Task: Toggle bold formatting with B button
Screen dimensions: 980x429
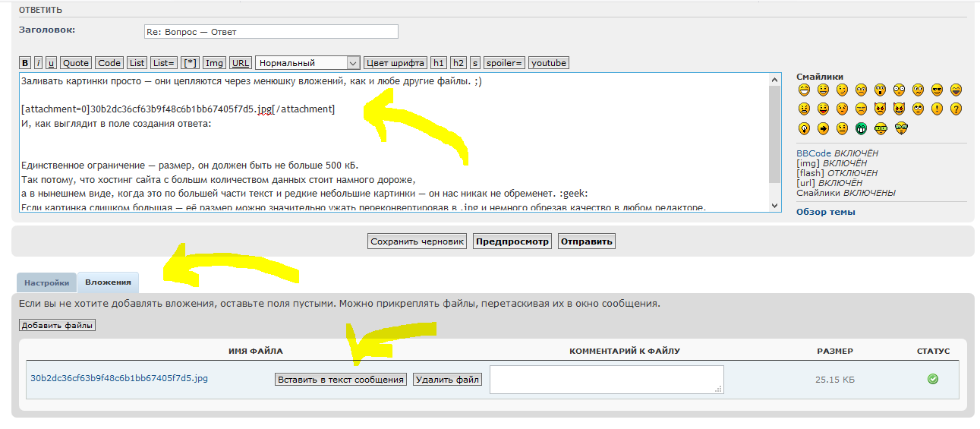Action: coord(25,63)
